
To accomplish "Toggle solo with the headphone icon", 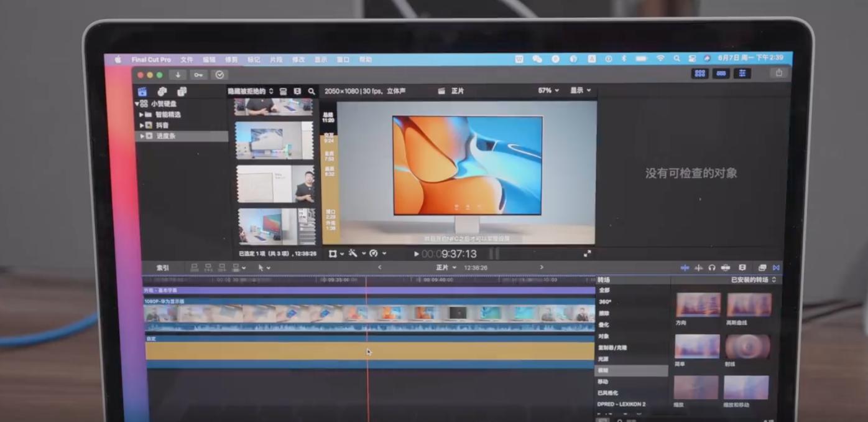I will tap(713, 268).
